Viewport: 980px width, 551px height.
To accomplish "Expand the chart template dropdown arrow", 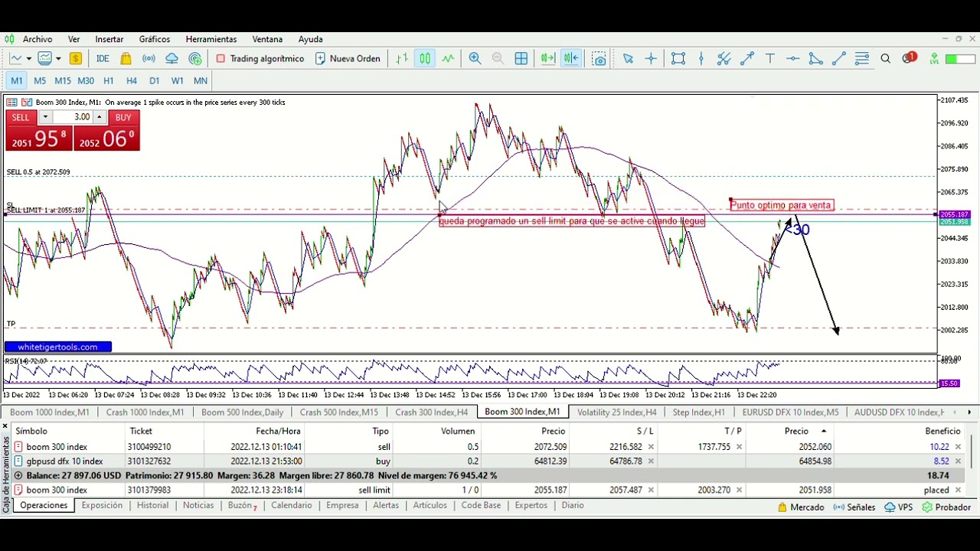I will [58, 59].
